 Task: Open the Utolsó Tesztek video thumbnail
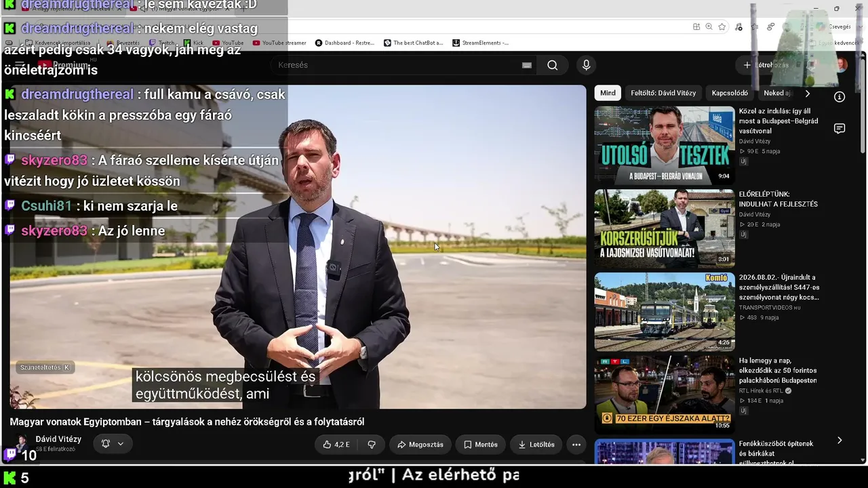(665, 145)
